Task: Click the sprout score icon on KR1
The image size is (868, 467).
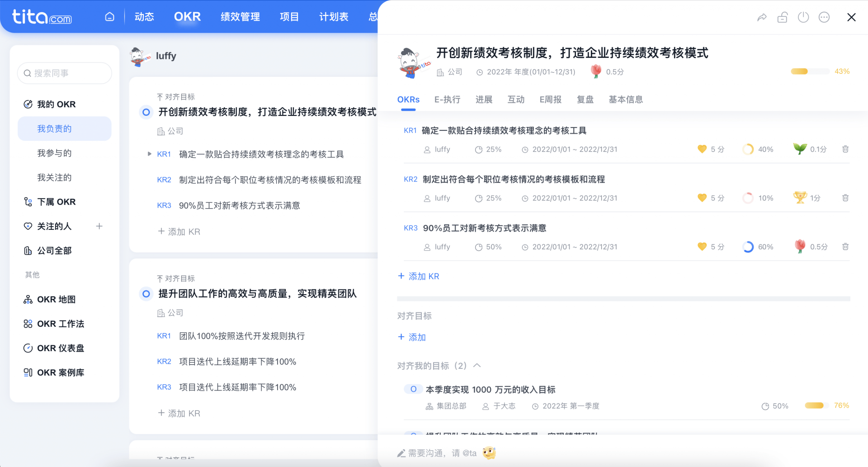Action: pos(800,148)
